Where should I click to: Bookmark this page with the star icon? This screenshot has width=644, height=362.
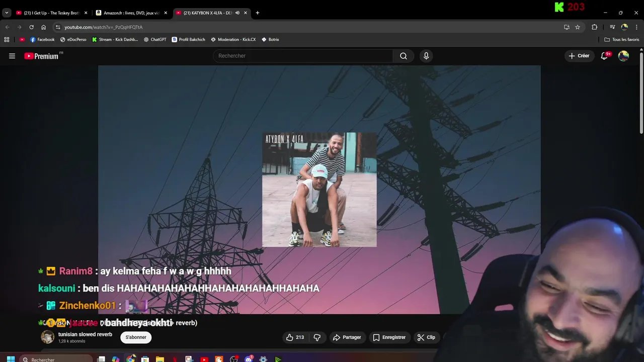[x=578, y=27]
